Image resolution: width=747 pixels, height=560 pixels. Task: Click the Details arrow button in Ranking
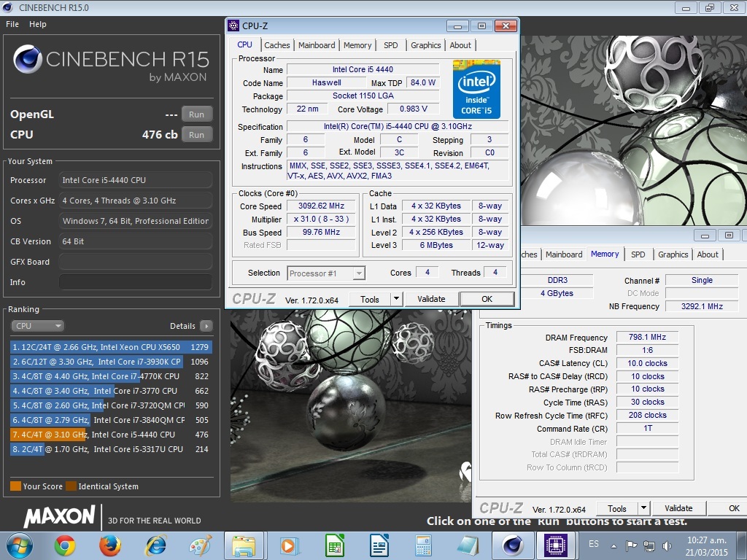(206, 326)
